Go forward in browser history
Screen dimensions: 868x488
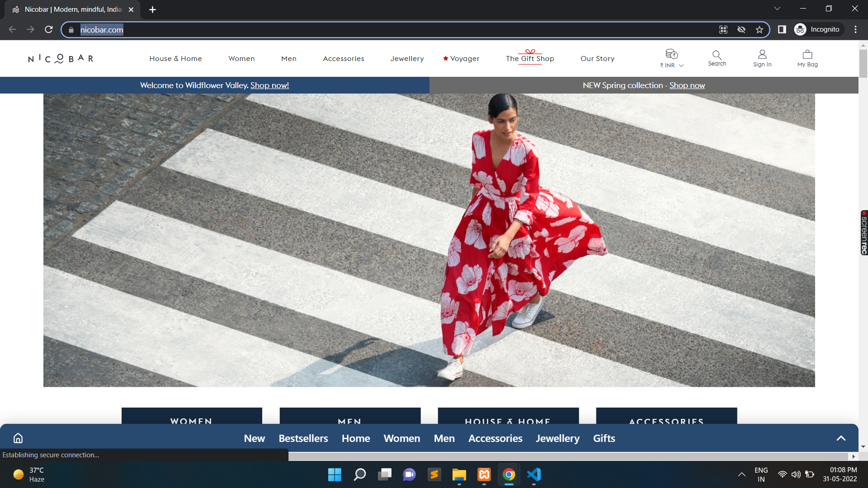click(30, 29)
